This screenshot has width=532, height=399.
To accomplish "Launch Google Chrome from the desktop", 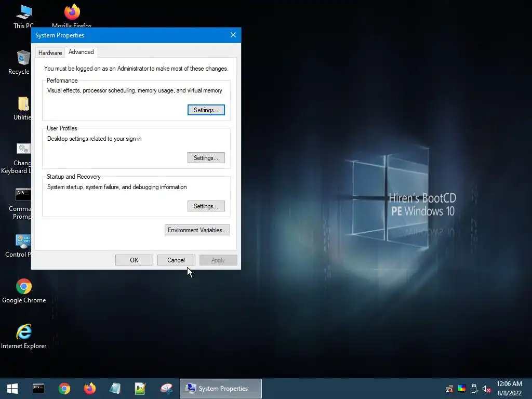I will point(24,291).
